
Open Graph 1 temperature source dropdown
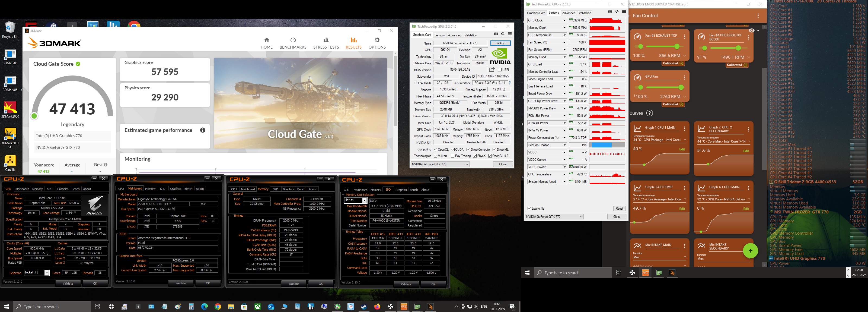click(659, 140)
